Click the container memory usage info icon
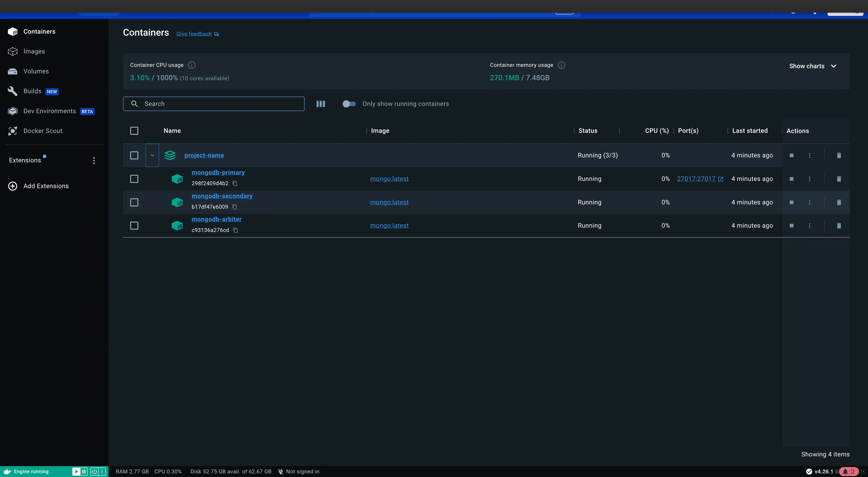 [561, 65]
